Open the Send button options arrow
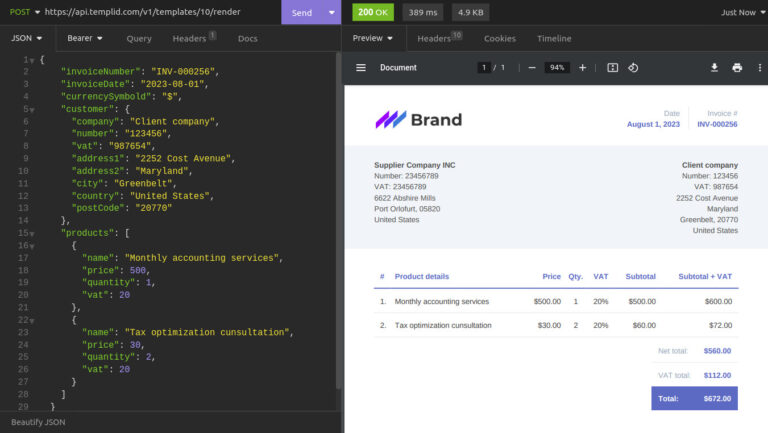The height and width of the screenshot is (433, 768). pyautogui.click(x=331, y=12)
